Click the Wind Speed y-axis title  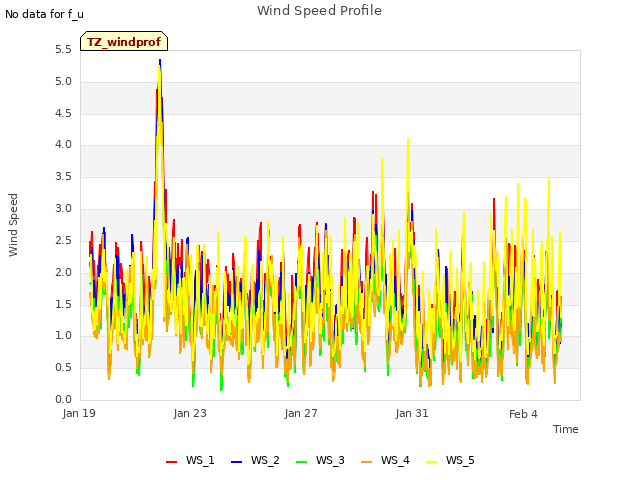13,225
